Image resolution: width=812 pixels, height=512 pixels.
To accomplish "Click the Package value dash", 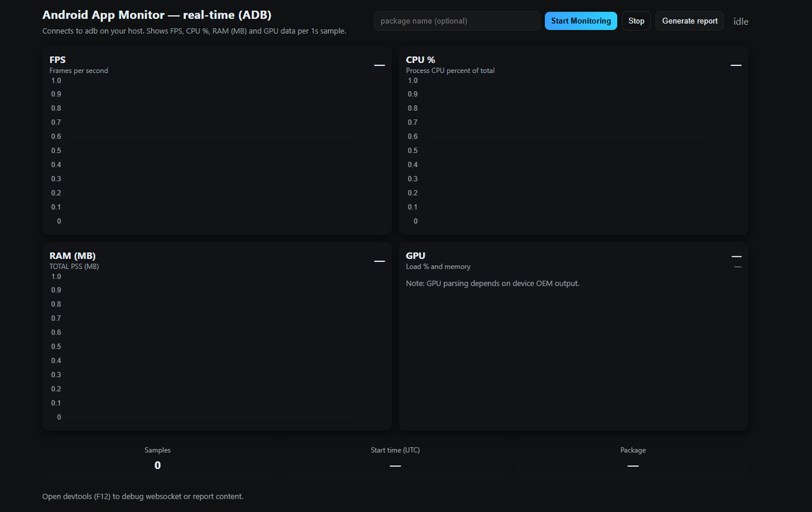I will 633,466.
